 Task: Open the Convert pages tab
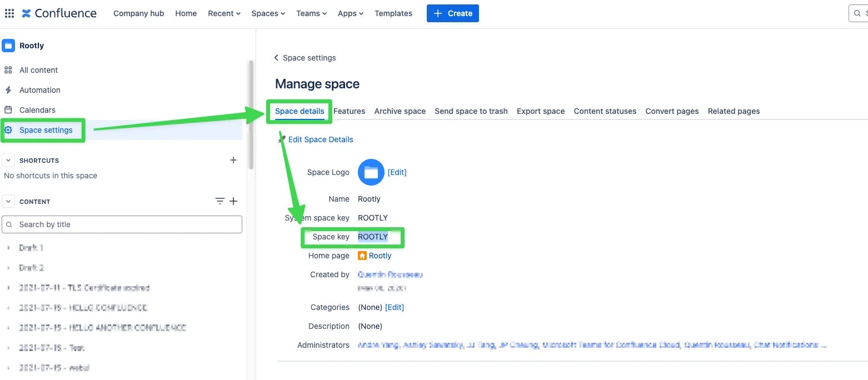point(672,111)
